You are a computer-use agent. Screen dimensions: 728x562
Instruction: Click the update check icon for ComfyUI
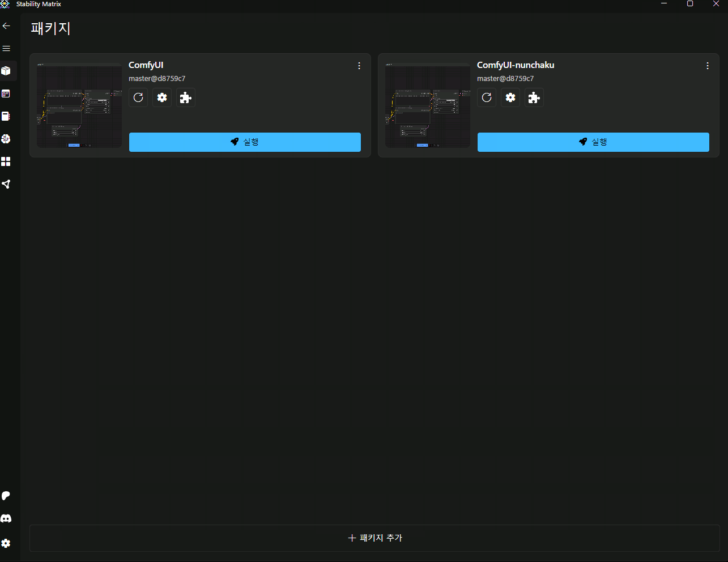(138, 97)
